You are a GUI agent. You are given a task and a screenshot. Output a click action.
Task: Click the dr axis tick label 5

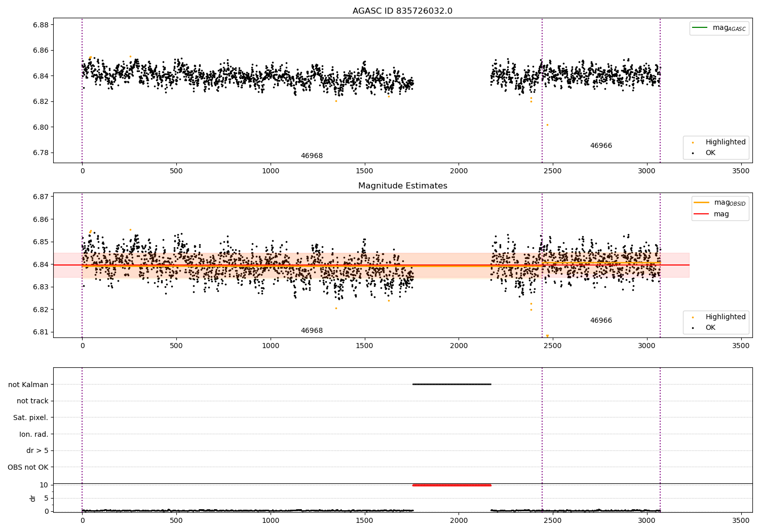[46, 498]
